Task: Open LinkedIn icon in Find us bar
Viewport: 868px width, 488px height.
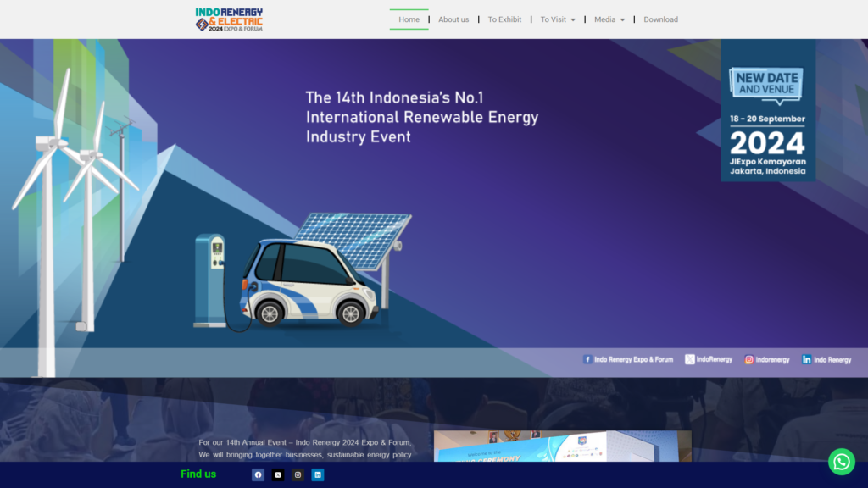Action: click(318, 474)
